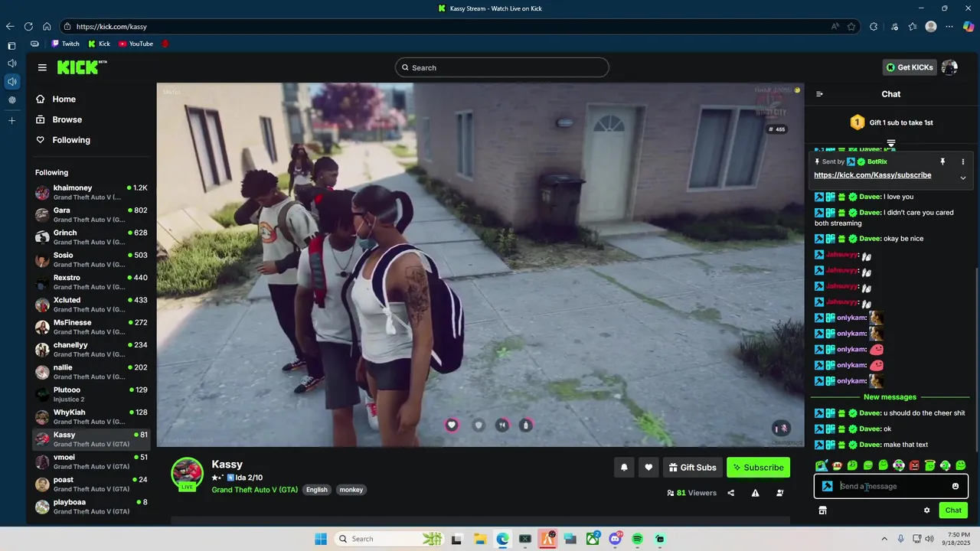Add page to favorites with star icon
The width and height of the screenshot is (980, 551).
[851, 26]
